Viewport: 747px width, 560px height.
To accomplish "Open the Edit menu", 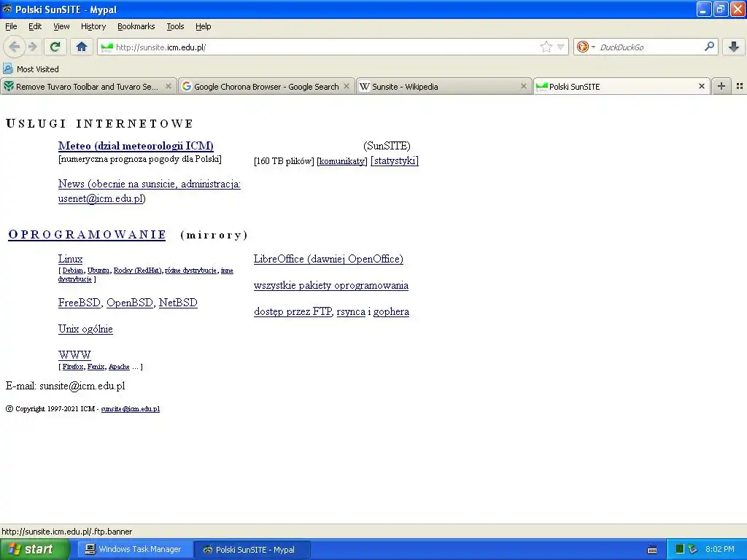I will click(x=35, y=26).
